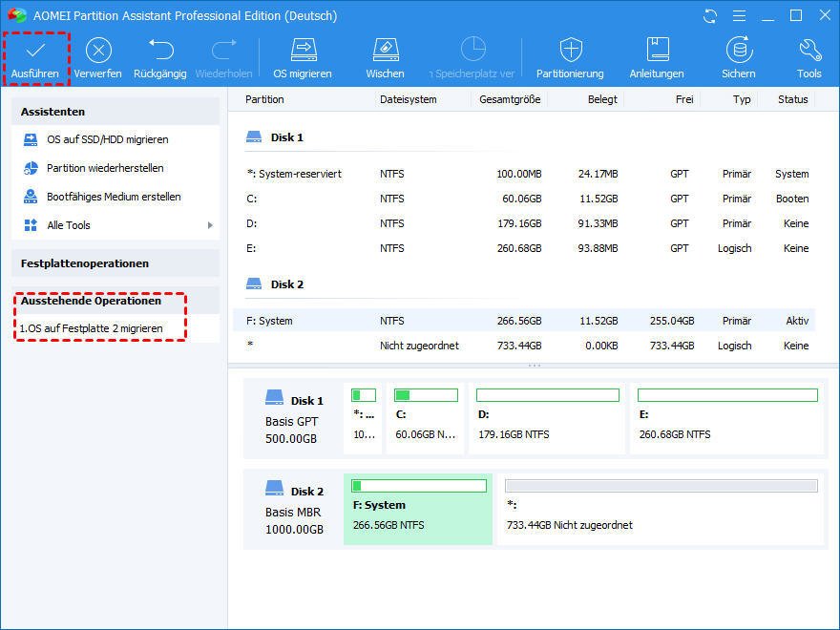
Task: Select OS auf SSD/HDD migrieren wizard
Action: click(x=107, y=139)
